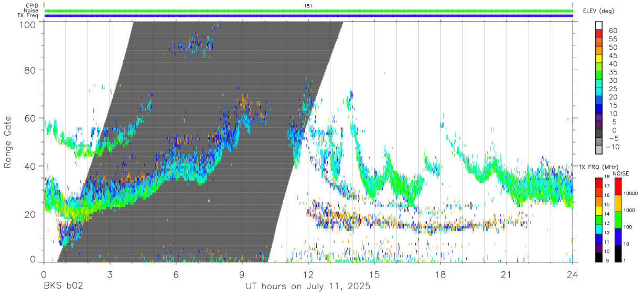644x297 pixels.
Task: Click the 16 label on TX FRQ scale
Action: [607, 195]
